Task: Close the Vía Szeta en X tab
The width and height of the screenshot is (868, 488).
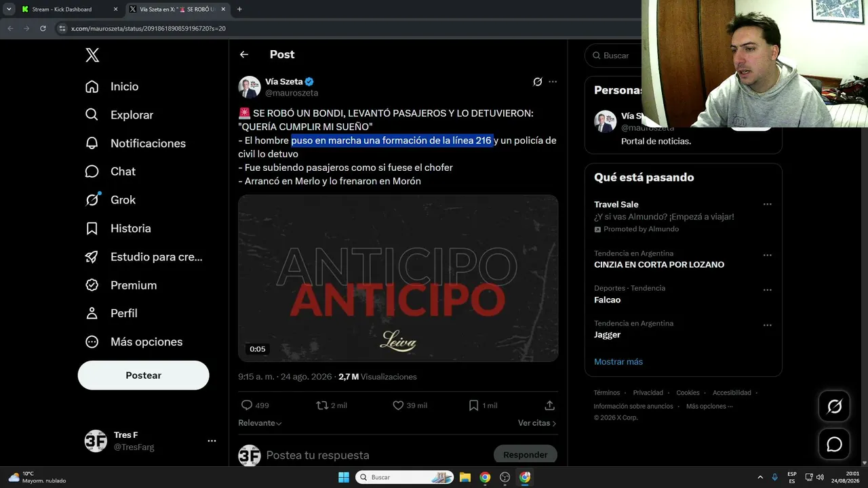Action: [223, 9]
